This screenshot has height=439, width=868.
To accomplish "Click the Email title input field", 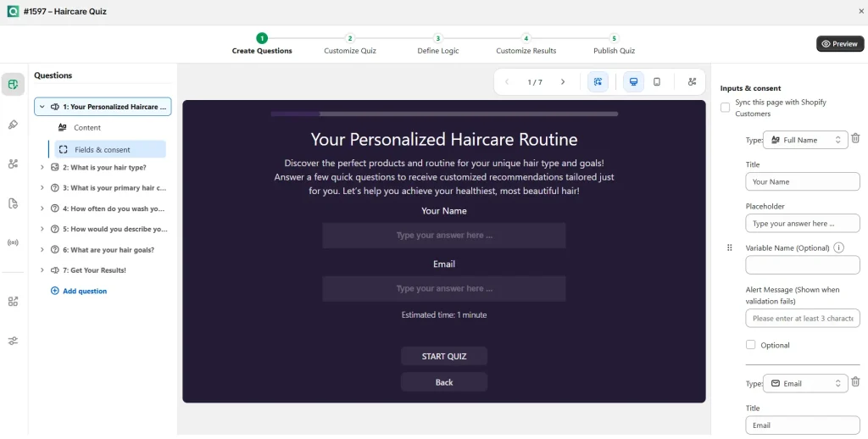I will click(x=803, y=425).
